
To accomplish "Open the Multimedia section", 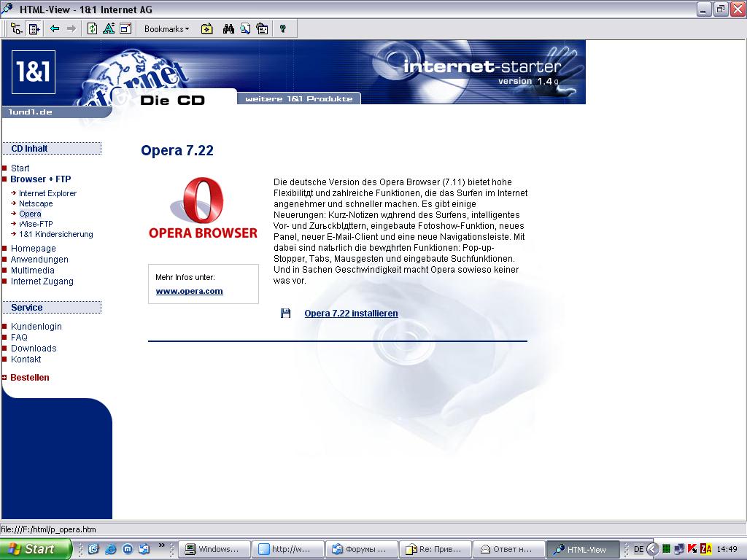I will coord(32,271).
